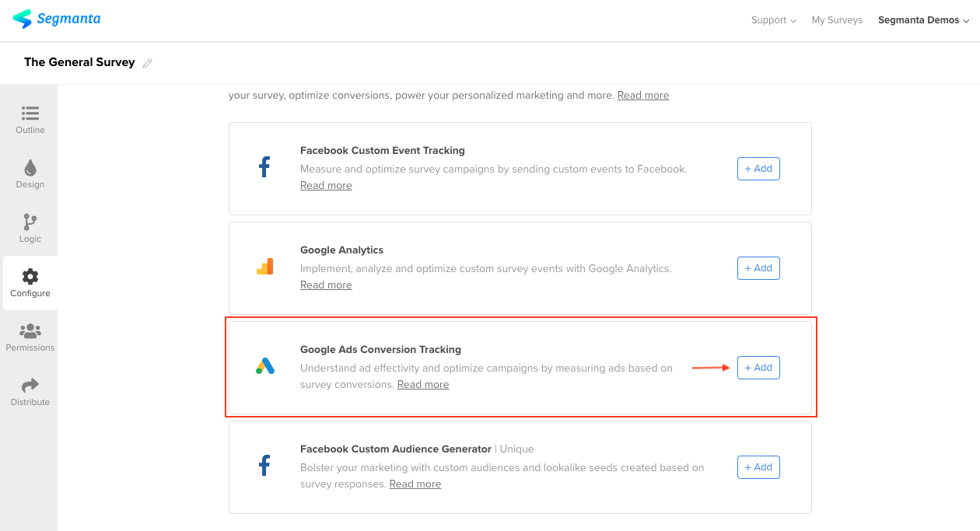Open the Design sidebar section
Image resolution: width=980 pixels, height=531 pixels.
click(x=30, y=174)
